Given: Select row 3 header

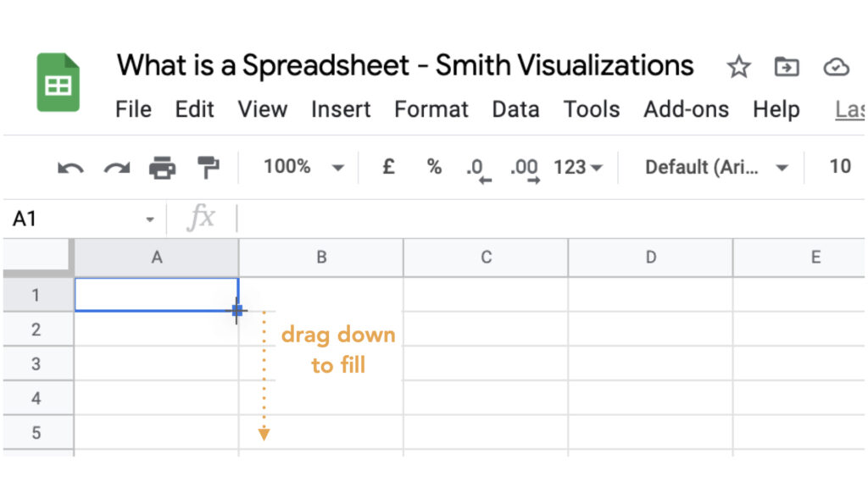Looking at the screenshot, I should [37, 363].
